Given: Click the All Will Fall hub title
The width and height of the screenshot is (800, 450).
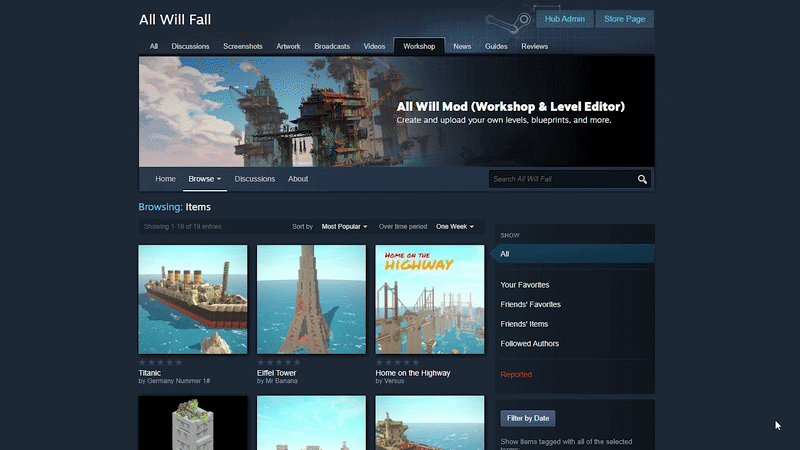Looking at the screenshot, I should [175, 20].
